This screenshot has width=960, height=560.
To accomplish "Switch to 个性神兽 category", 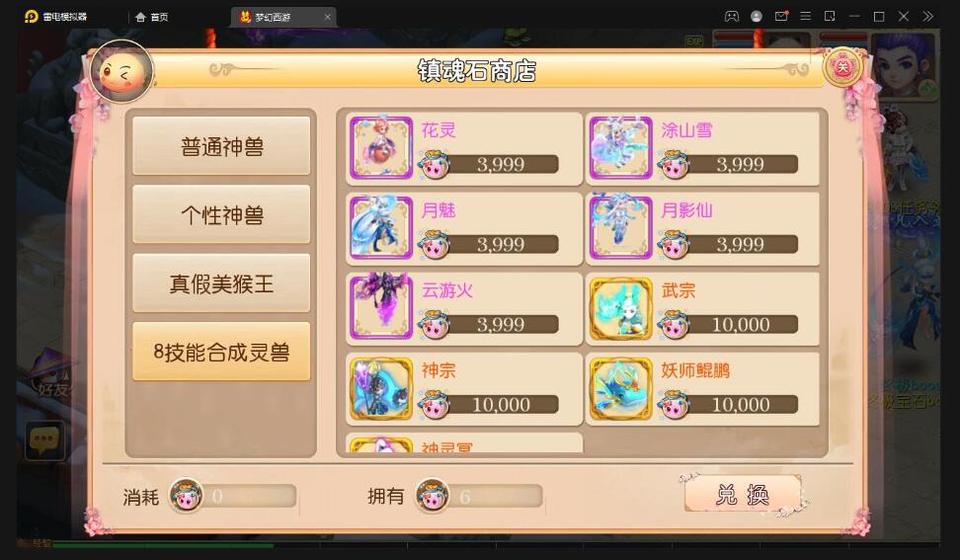I will (x=221, y=214).
